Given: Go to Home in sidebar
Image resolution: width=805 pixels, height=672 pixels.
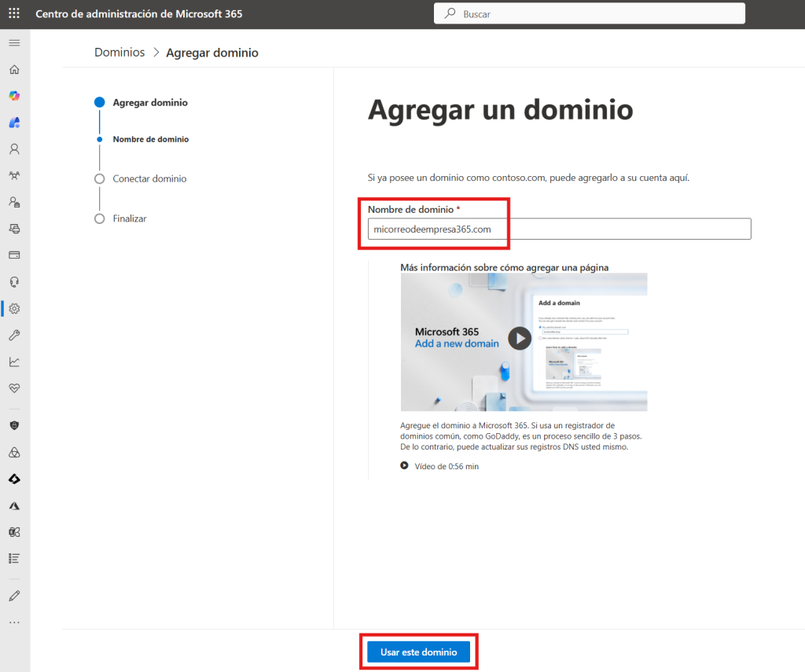Looking at the screenshot, I should click(14, 69).
